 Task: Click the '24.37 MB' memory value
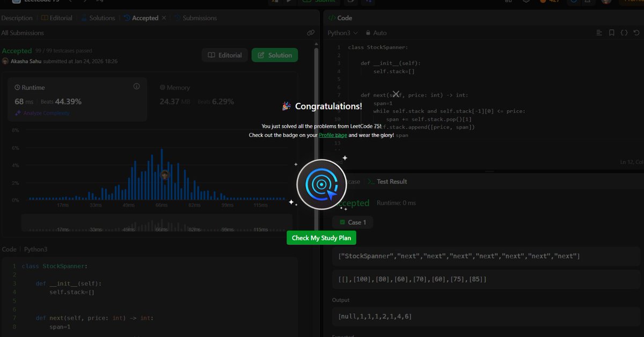(175, 101)
